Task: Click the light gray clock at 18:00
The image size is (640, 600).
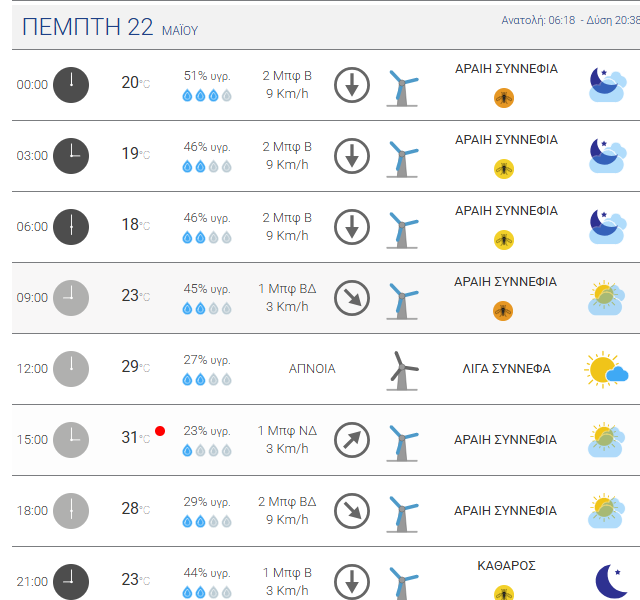Action: coord(71,511)
